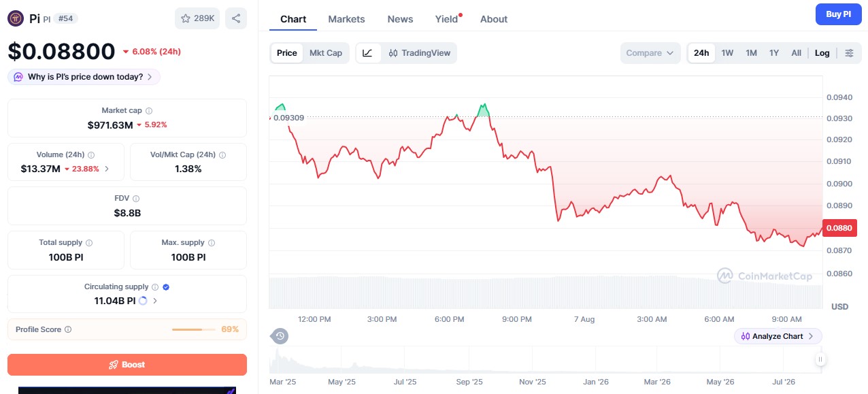Click the $0.08800 price heading
The height and width of the screenshot is (394, 868).
tap(61, 52)
